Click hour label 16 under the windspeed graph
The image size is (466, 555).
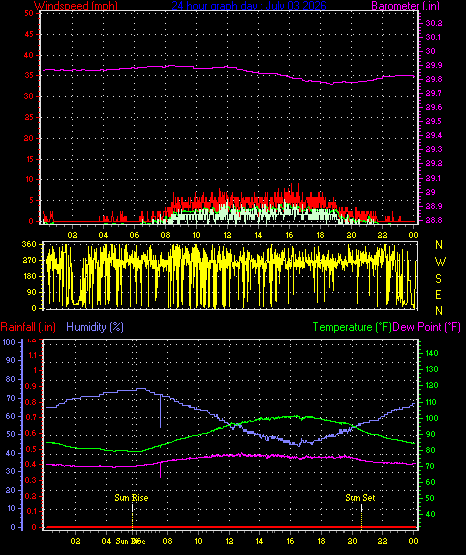tap(289, 235)
